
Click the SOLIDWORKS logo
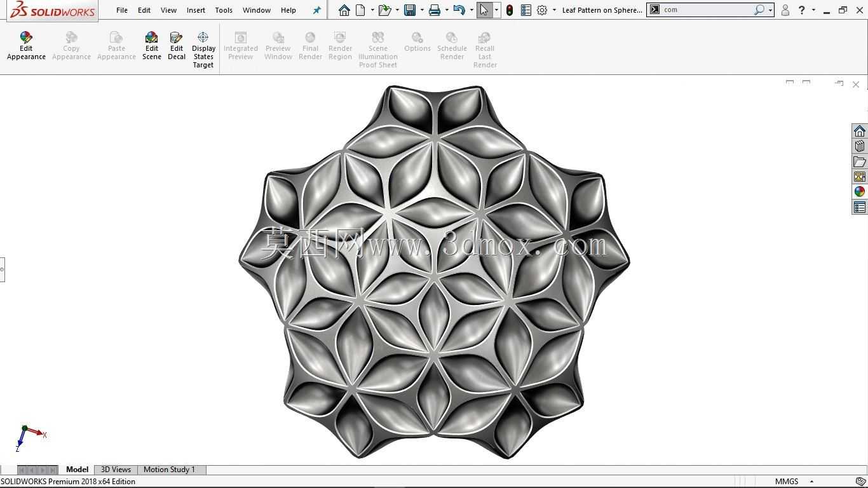pos(53,11)
